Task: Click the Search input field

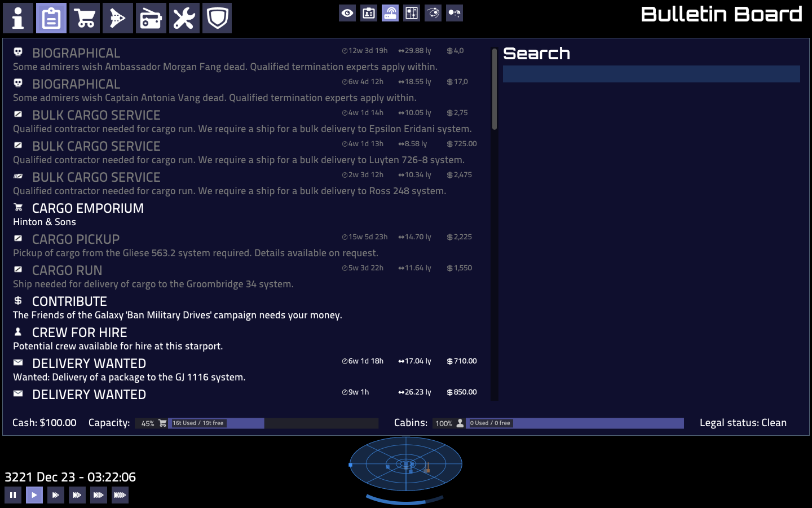Action: [x=651, y=74]
